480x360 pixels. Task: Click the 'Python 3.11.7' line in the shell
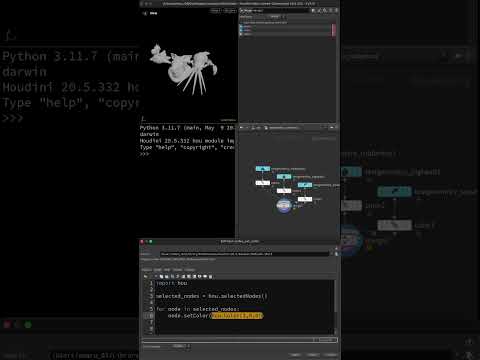point(187,128)
